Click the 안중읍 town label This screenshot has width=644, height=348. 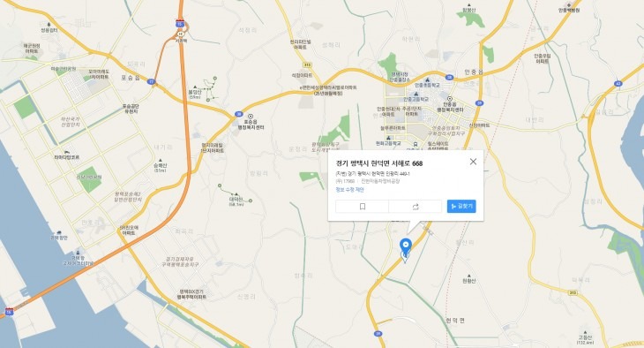[474, 72]
